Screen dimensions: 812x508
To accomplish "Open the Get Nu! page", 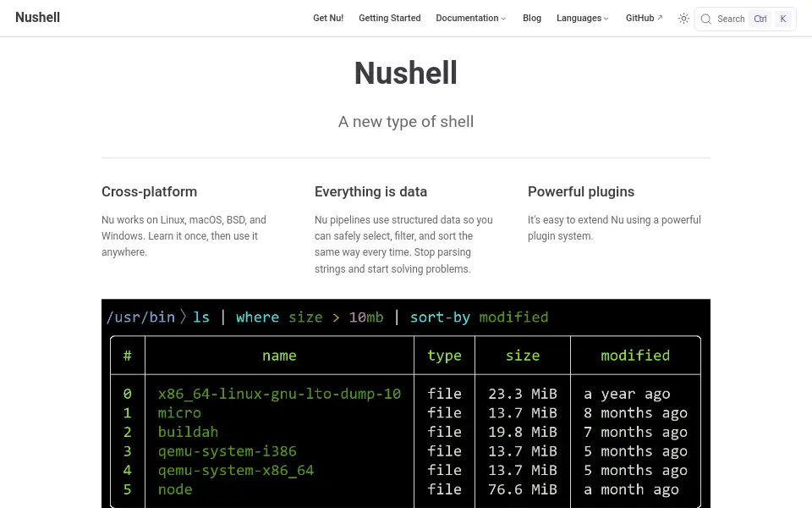I will [328, 18].
